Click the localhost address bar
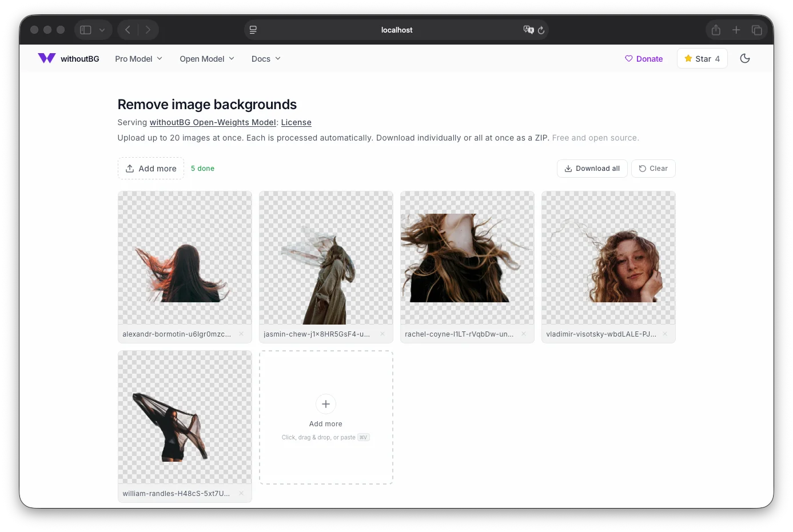 397,30
